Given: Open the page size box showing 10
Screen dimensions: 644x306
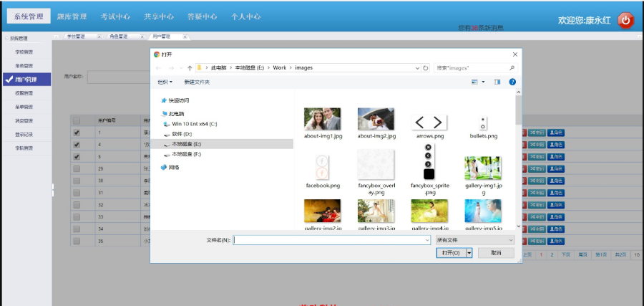Looking at the screenshot, I should point(637,254).
